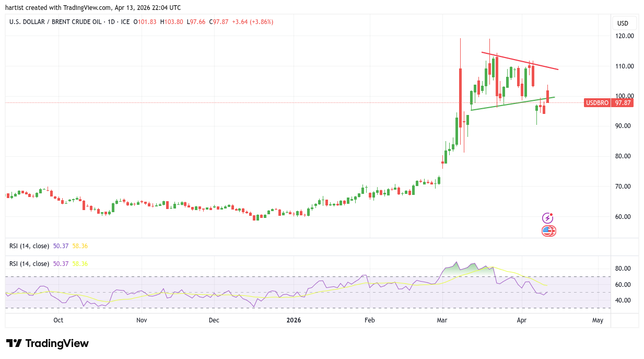The width and height of the screenshot is (644, 359).
Task: Open the USD currency selector
Action: (x=624, y=23)
